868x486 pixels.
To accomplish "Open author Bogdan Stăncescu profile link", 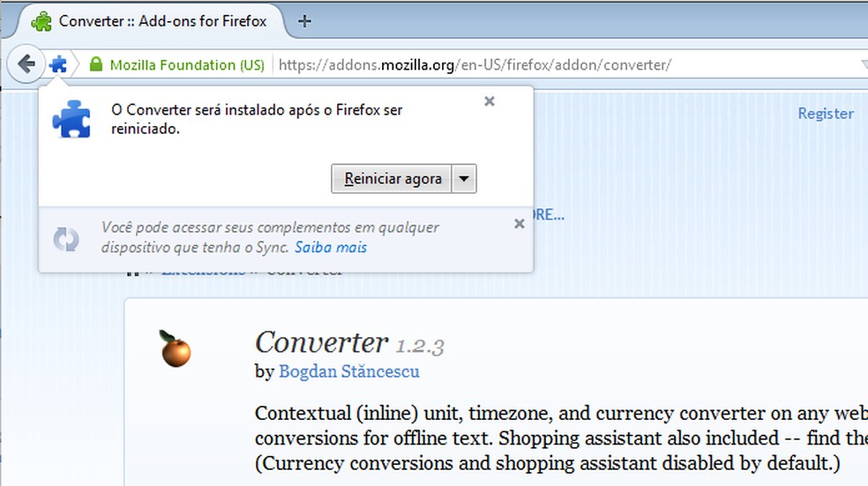I will (348, 371).
